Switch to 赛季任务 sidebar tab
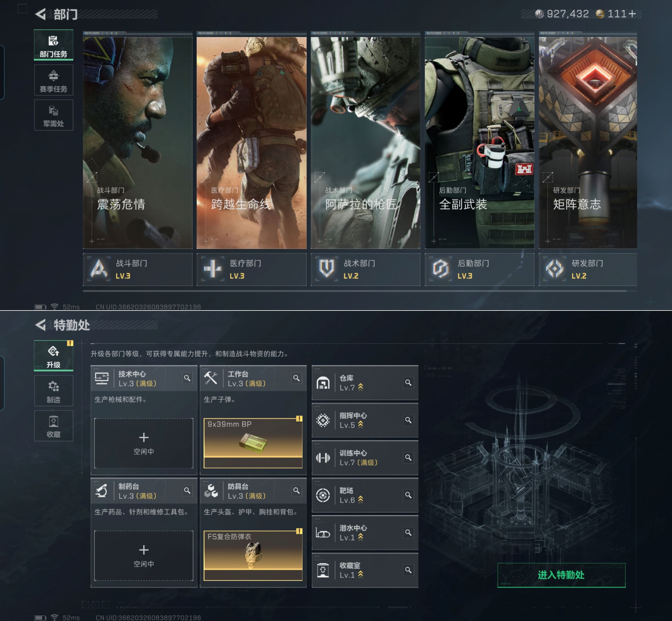The image size is (672, 621). point(53,80)
